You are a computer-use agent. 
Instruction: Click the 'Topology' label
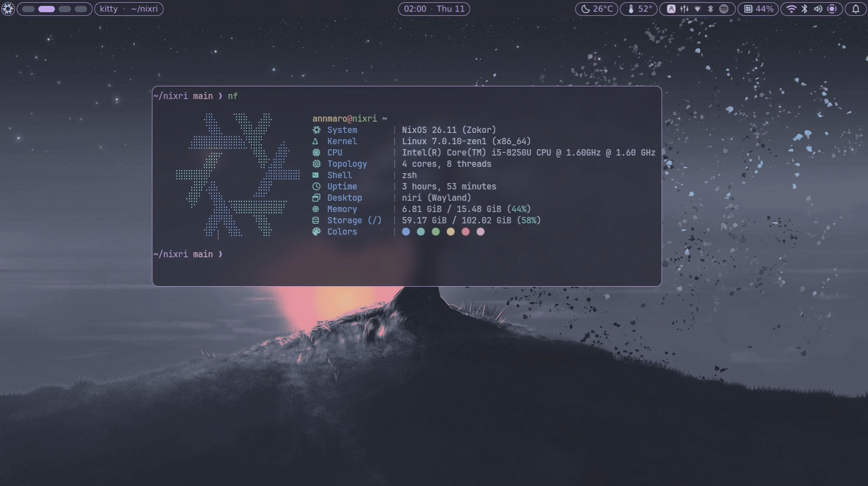click(x=347, y=164)
